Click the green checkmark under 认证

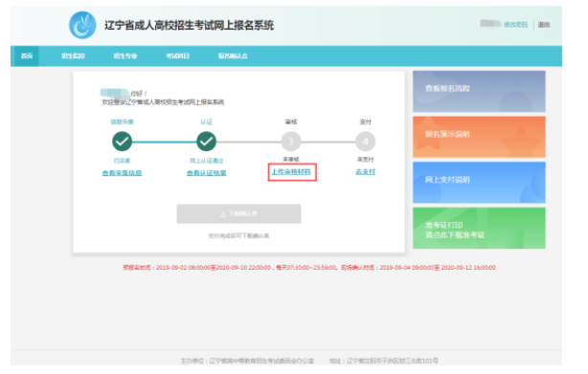(x=206, y=142)
